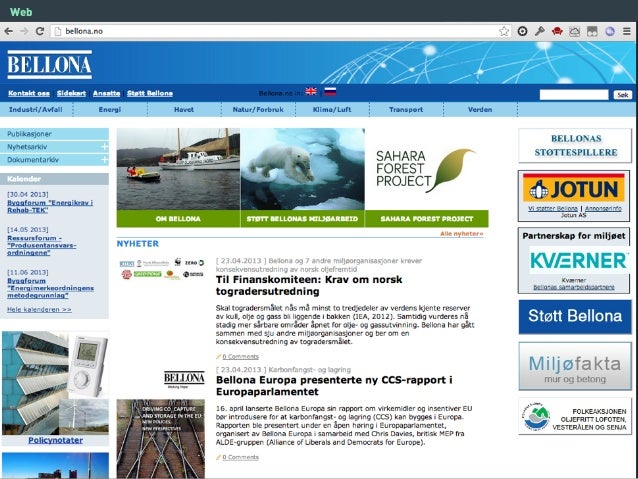Image resolution: width=638 pixels, height=479 pixels.
Task: Open the Klima/Luft menu
Action: [332, 109]
